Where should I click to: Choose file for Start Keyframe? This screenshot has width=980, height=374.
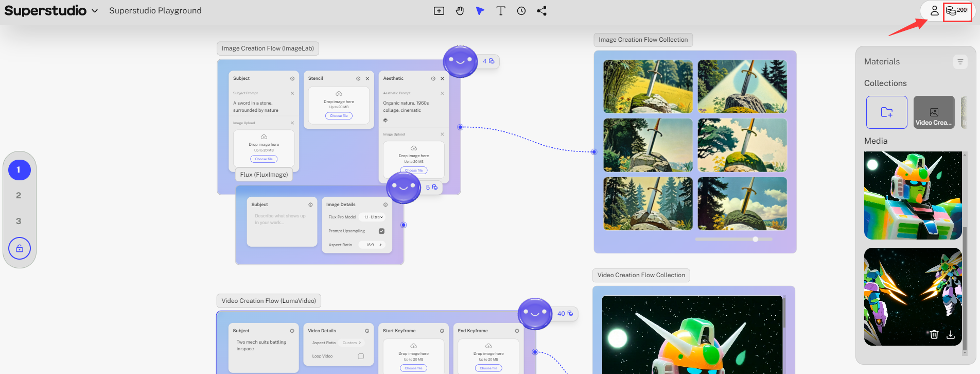[413, 368]
